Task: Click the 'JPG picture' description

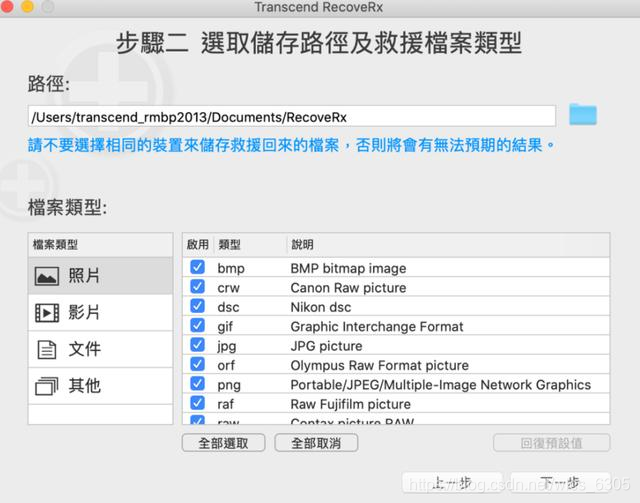Action: [327, 346]
